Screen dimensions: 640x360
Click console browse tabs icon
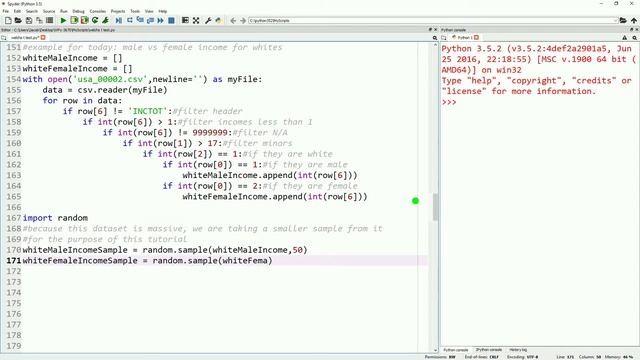(444, 38)
